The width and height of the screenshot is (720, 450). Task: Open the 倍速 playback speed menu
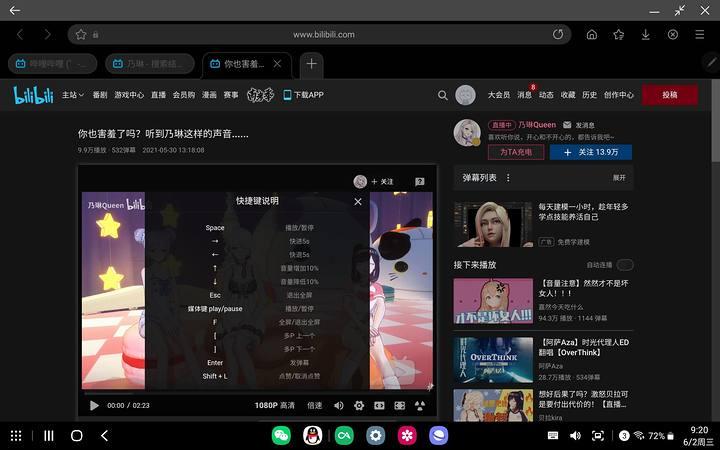[315, 405]
